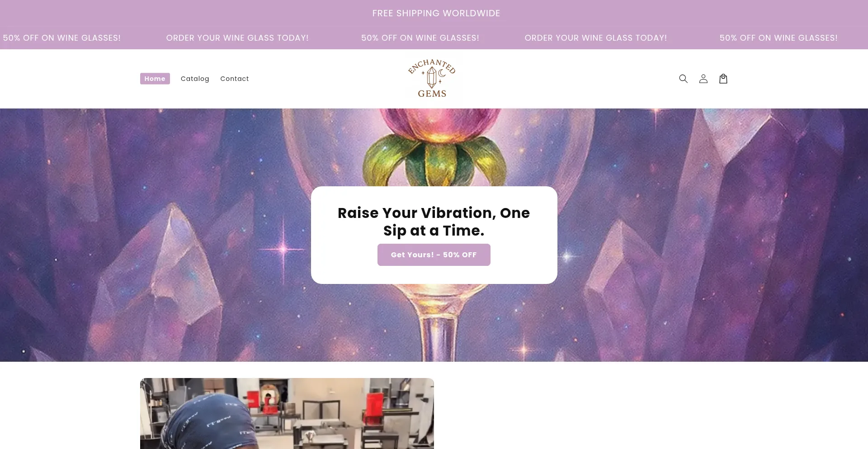
Task: Open the video thumbnail below the banner
Action: point(287,413)
